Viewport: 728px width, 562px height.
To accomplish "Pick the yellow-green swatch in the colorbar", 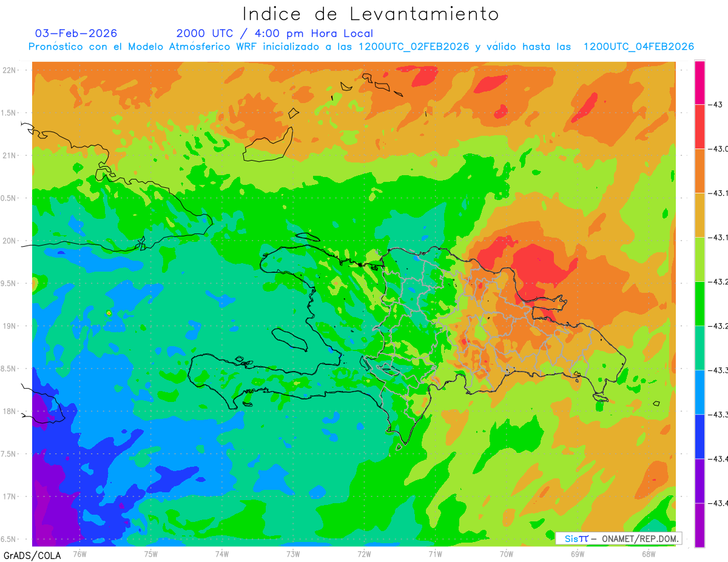I will (x=699, y=259).
